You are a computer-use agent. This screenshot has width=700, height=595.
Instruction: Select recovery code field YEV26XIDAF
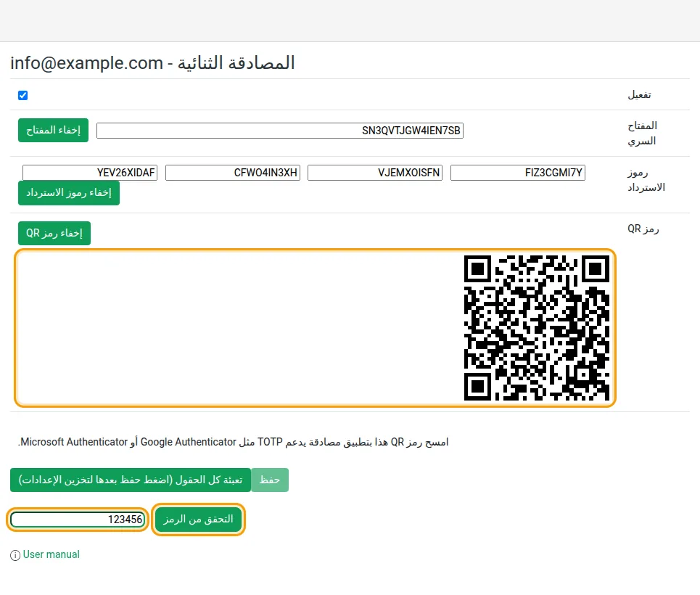click(90, 173)
